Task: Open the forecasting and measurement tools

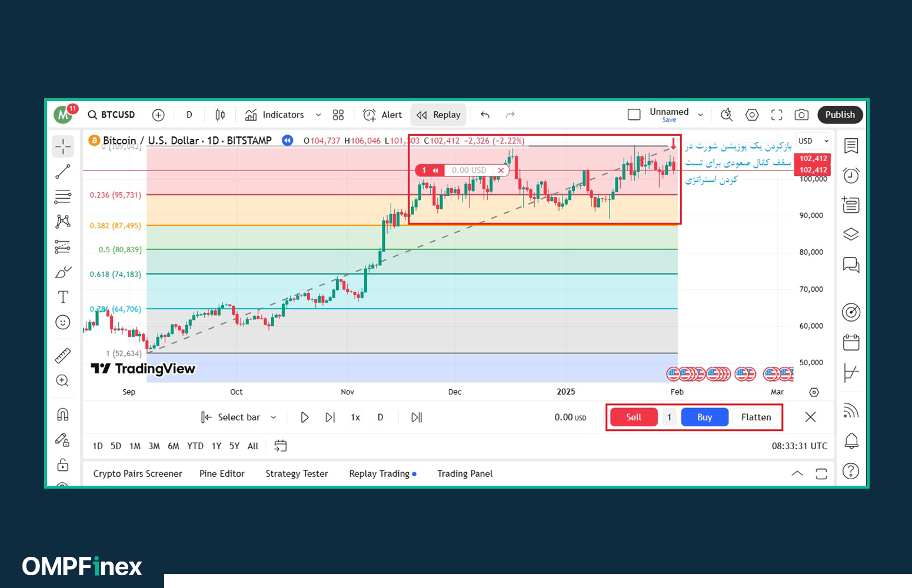Action: click(x=63, y=246)
